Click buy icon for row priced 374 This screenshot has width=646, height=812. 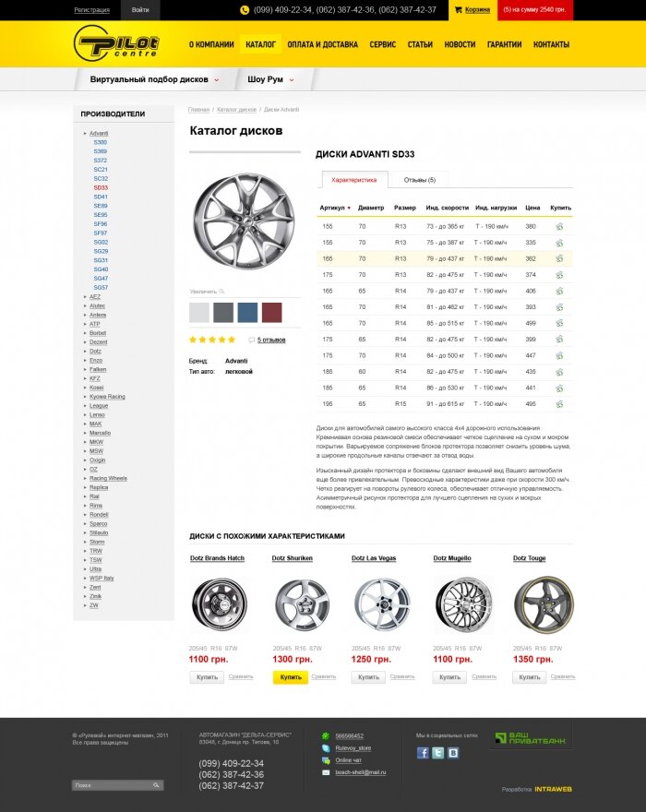559,275
